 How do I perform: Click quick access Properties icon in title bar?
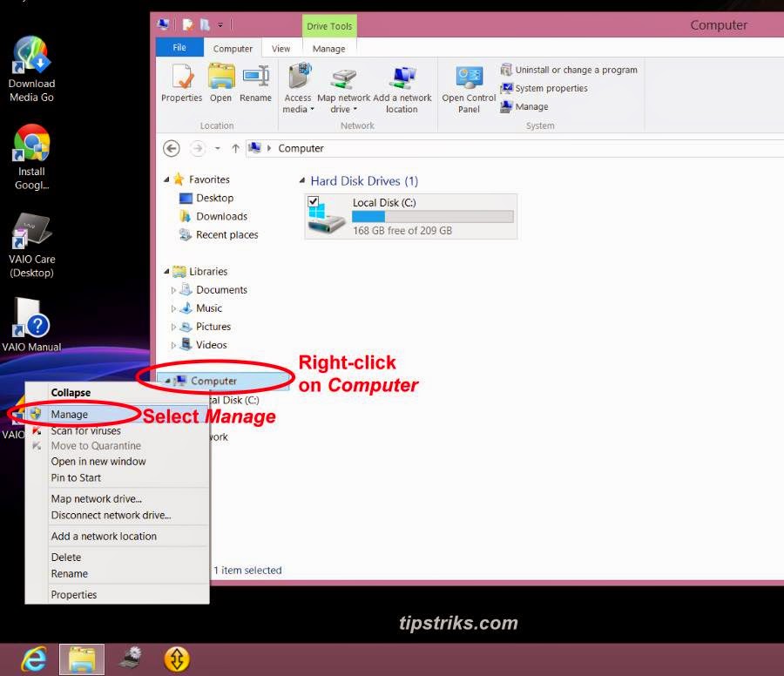[188, 24]
